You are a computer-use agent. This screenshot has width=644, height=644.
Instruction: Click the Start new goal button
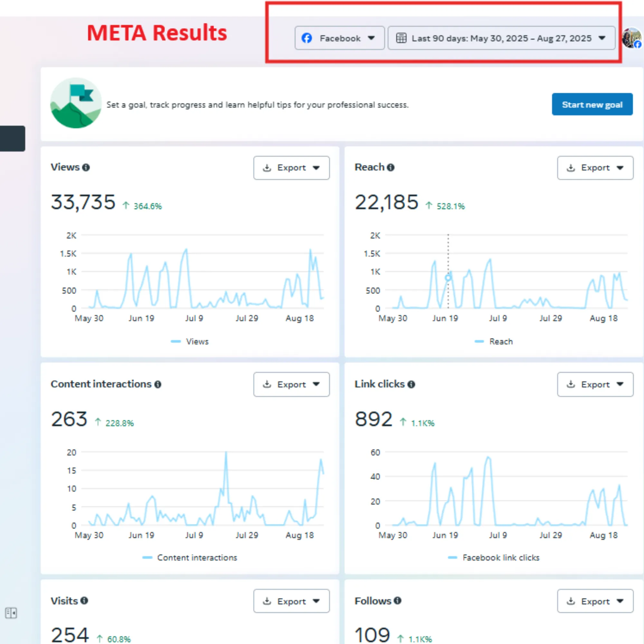click(592, 105)
